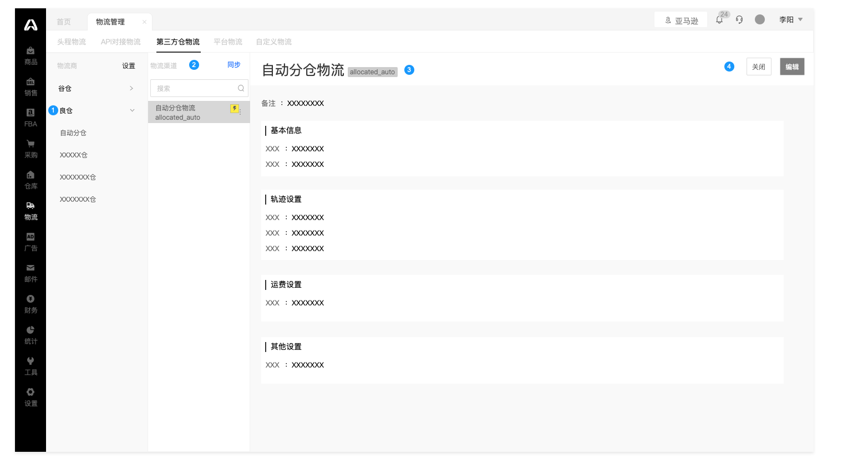Click the app logo in the sidebar
Screen dimensions: 868x464
31,25
